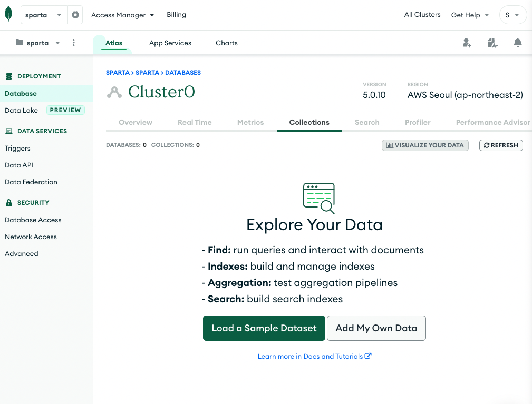
Task: Click the DATABASES: 0 count
Action: [x=126, y=145]
